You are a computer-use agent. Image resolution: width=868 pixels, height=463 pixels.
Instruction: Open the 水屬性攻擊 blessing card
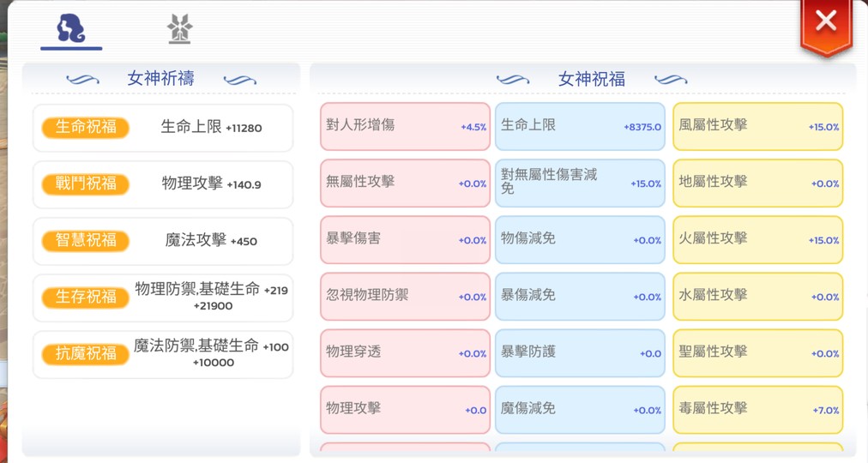[758, 296]
